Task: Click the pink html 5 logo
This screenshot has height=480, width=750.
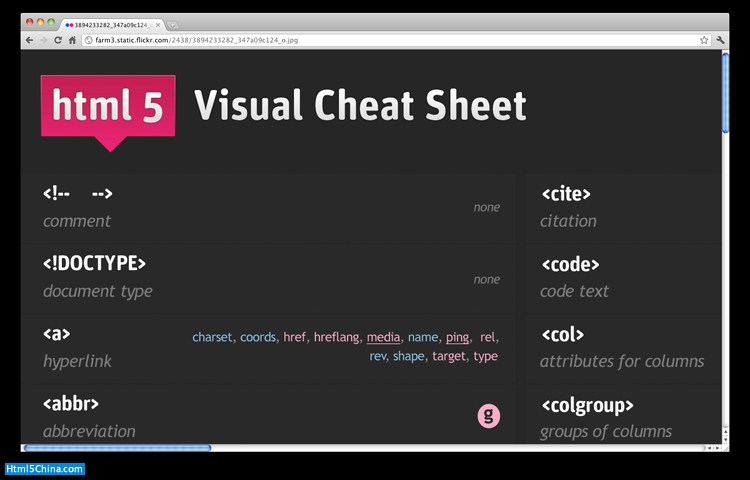Action: [108, 107]
